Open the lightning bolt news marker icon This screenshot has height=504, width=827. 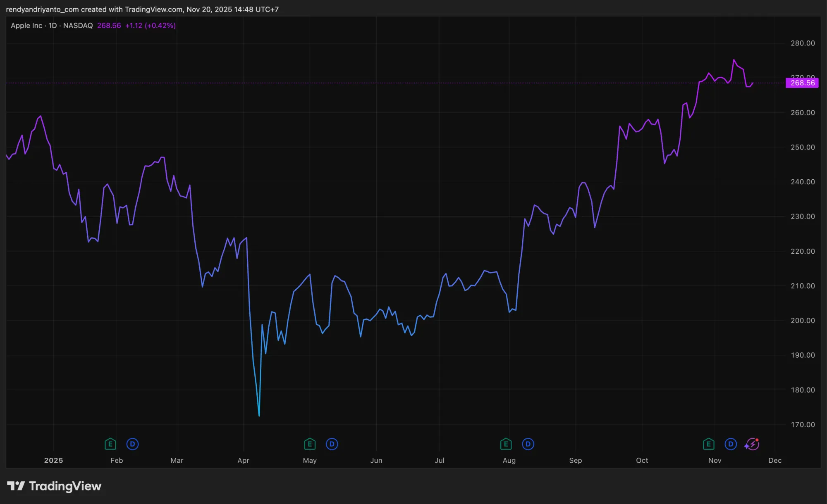click(x=752, y=444)
